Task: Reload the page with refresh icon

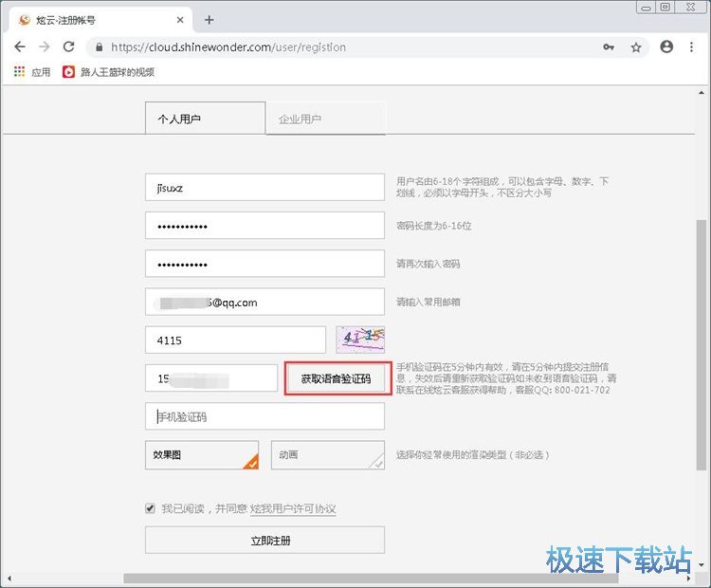Action: 68,46
